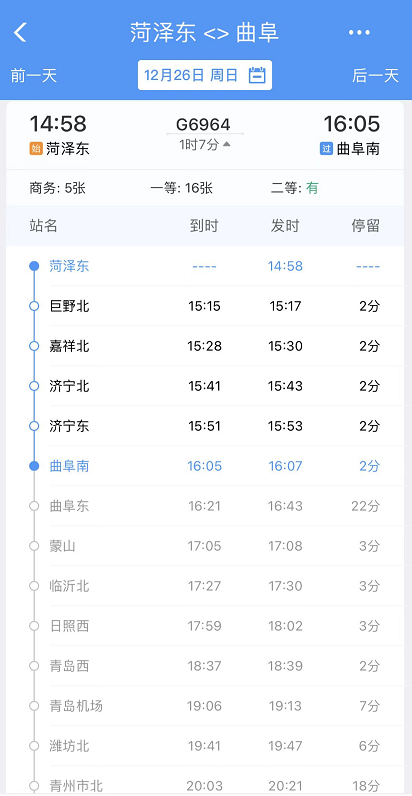Open the three-dot more options menu
This screenshot has height=796, width=412.
click(x=359, y=32)
